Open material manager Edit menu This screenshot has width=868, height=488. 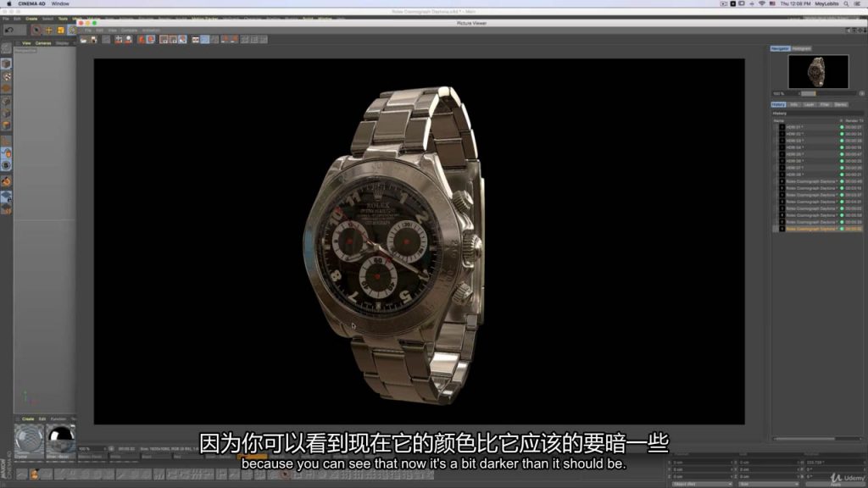click(x=42, y=419)
